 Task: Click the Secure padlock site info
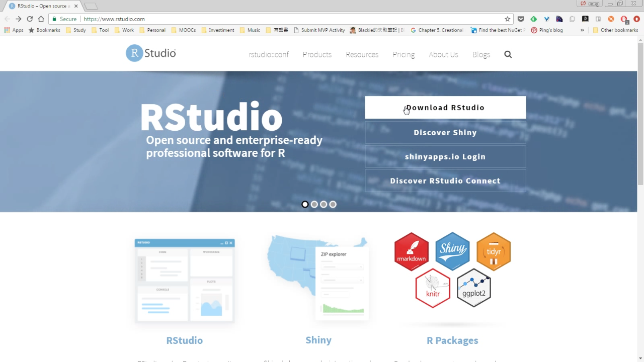click(x=64, y=19)
